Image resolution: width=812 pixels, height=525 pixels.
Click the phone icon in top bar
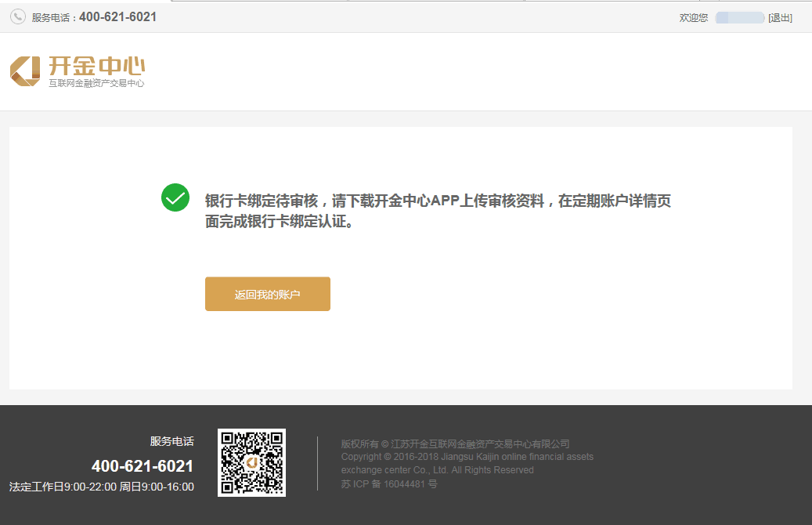click(18, 16)
